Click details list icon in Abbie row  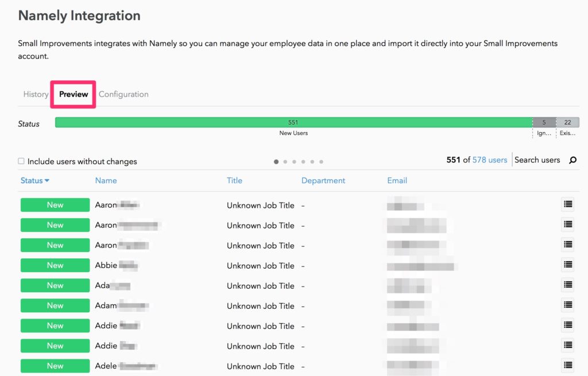[567, 265]
